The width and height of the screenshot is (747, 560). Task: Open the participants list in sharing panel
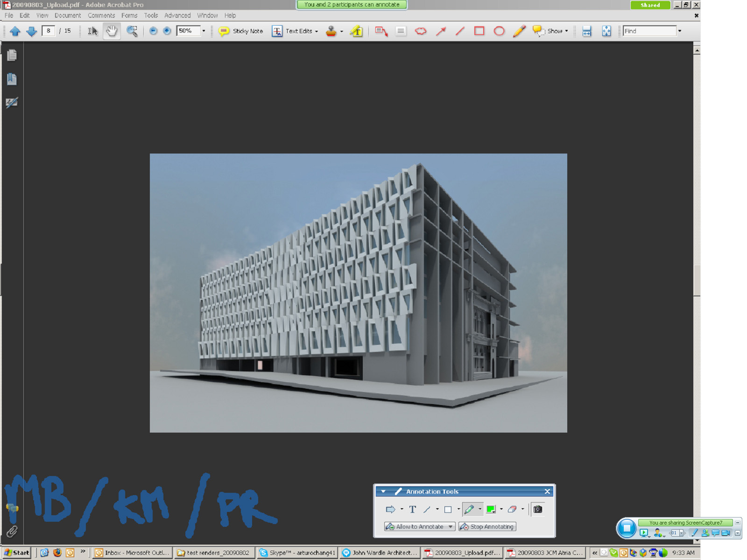click(705, 533)
